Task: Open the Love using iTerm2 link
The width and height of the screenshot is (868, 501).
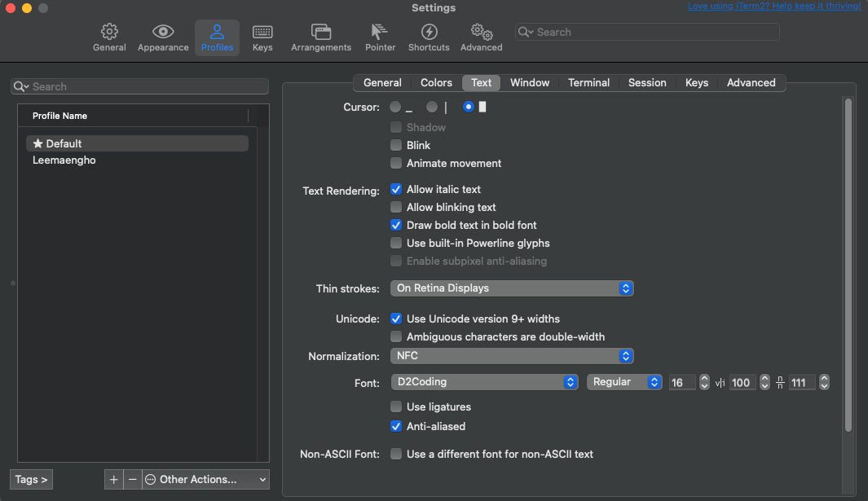Action: point(774,6)
